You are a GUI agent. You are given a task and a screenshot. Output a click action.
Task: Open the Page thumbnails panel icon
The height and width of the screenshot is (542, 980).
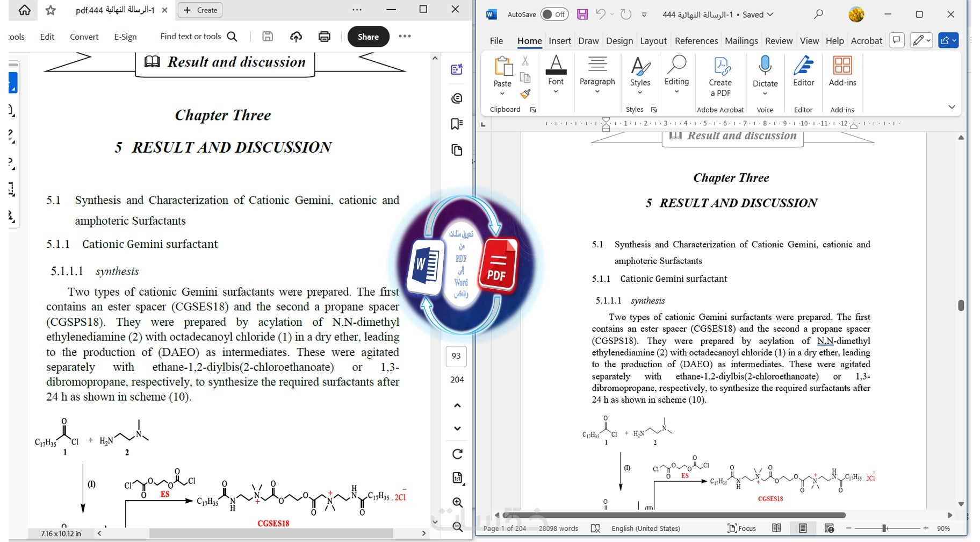pos(457,150)
